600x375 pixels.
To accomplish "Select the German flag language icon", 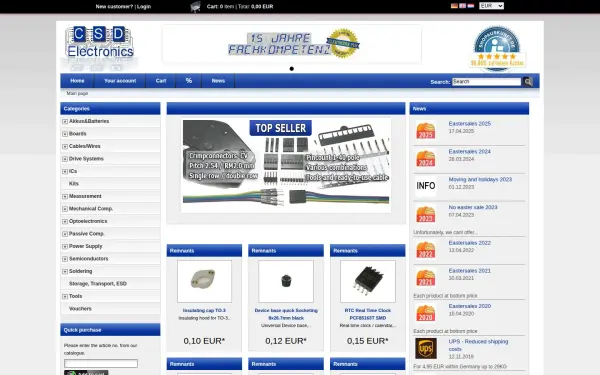I will pyautogui.click(x=454, y=6).
